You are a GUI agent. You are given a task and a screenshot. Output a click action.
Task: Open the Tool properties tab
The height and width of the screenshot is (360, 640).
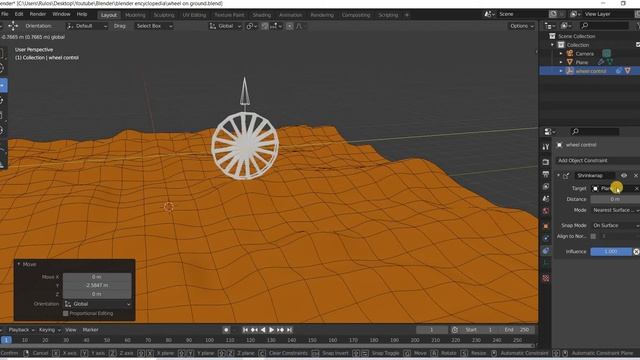(546, 147)
